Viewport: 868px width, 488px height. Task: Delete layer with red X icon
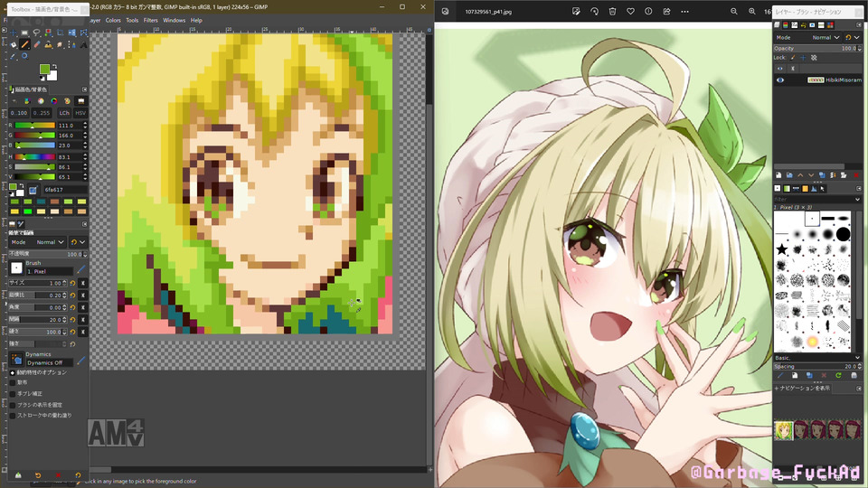pyautogui.click(x=856, y=175)
